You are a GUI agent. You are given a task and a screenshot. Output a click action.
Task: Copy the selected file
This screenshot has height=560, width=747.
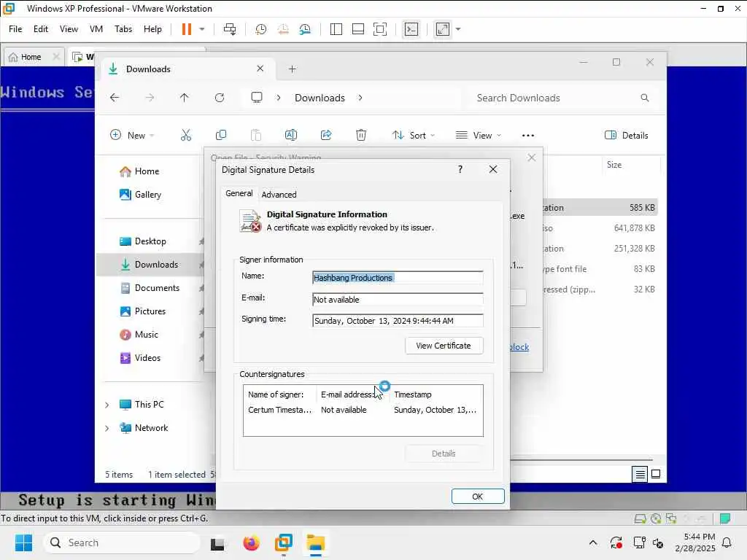pos(220,135)
